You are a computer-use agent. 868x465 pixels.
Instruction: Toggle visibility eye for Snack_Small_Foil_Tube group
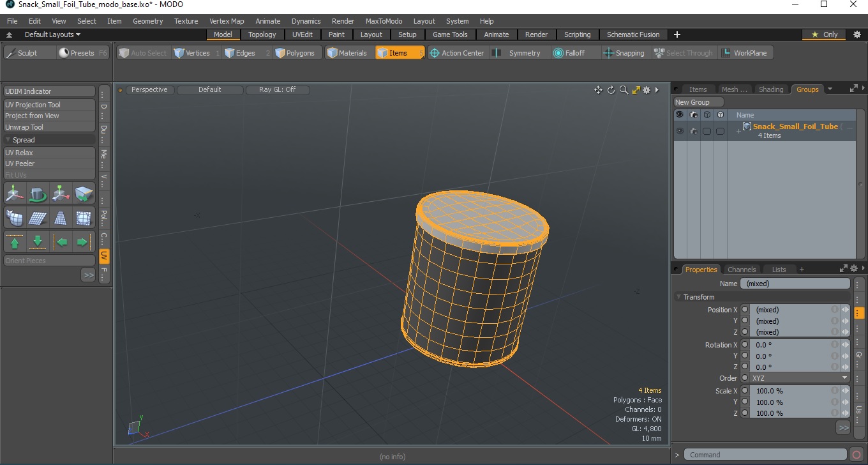point(680,131)
